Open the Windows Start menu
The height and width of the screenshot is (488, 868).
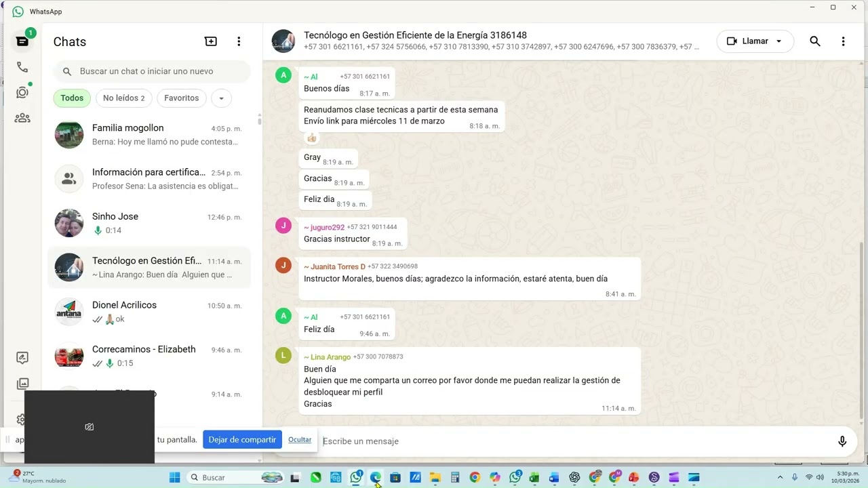coord(174,477)
